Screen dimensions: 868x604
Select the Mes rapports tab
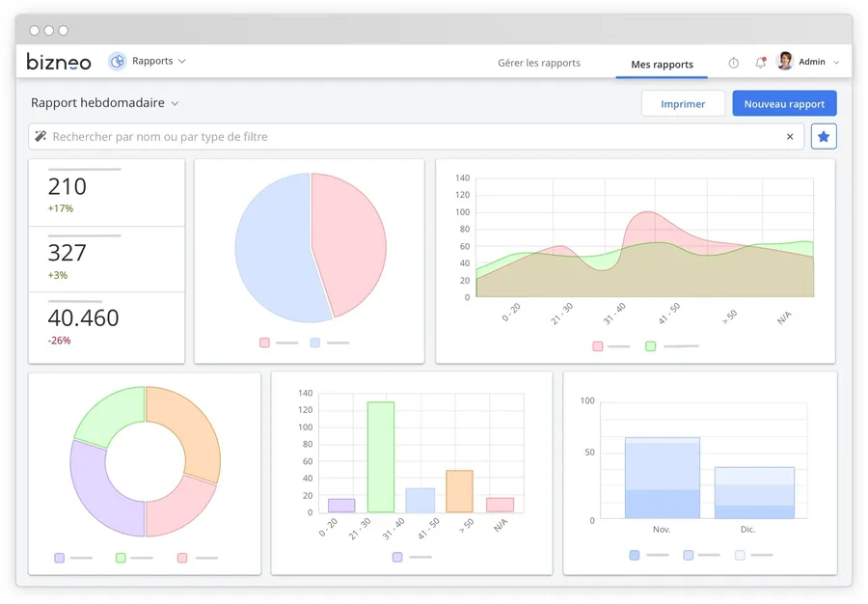click(662, 65)
